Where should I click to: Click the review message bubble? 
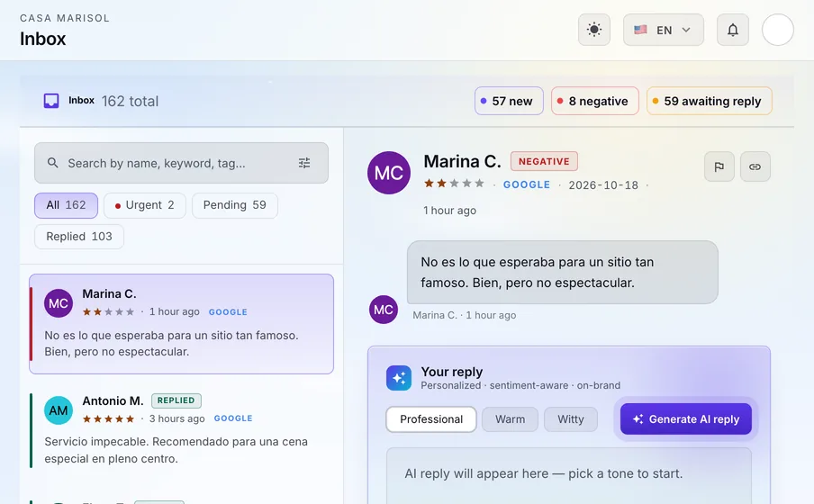[562, 273]
